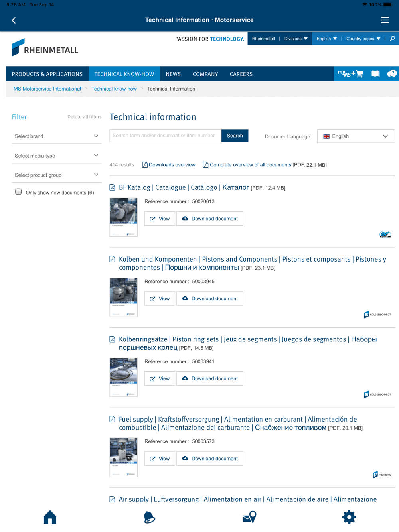399x532 pixels.
Task: Expand the Select brand filter
Action: (x=57, y=136)
